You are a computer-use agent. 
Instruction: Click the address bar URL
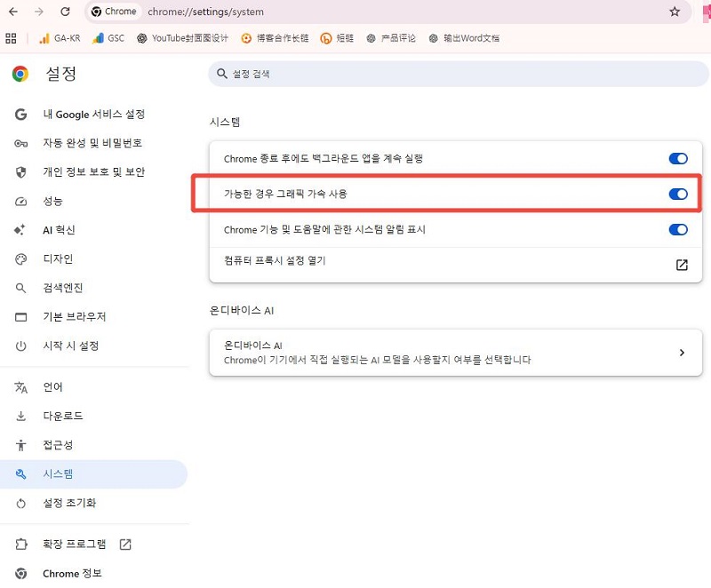point(205,12)
